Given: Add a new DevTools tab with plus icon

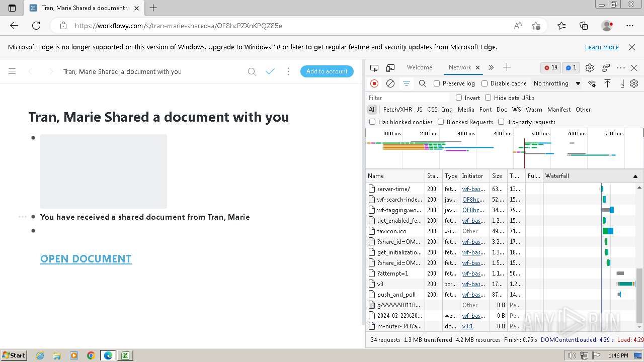Looking at the screenshot, I should (x=507, y=67).
